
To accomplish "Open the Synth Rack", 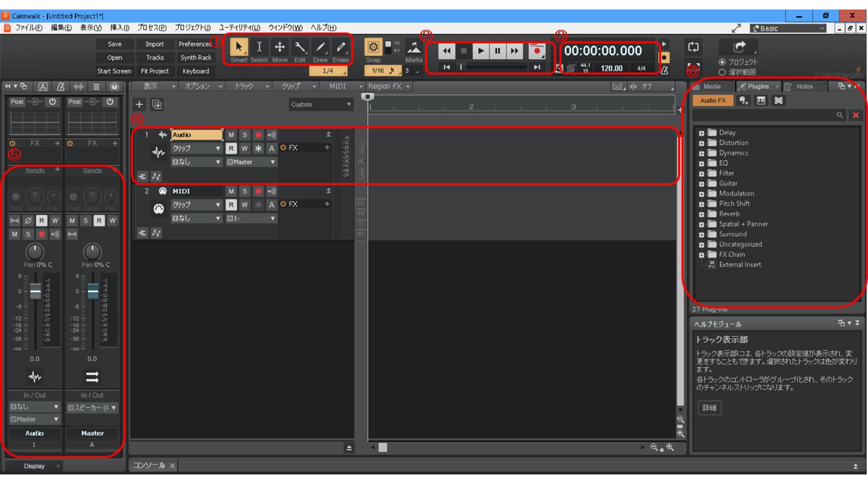I will [x=195, y=58].
